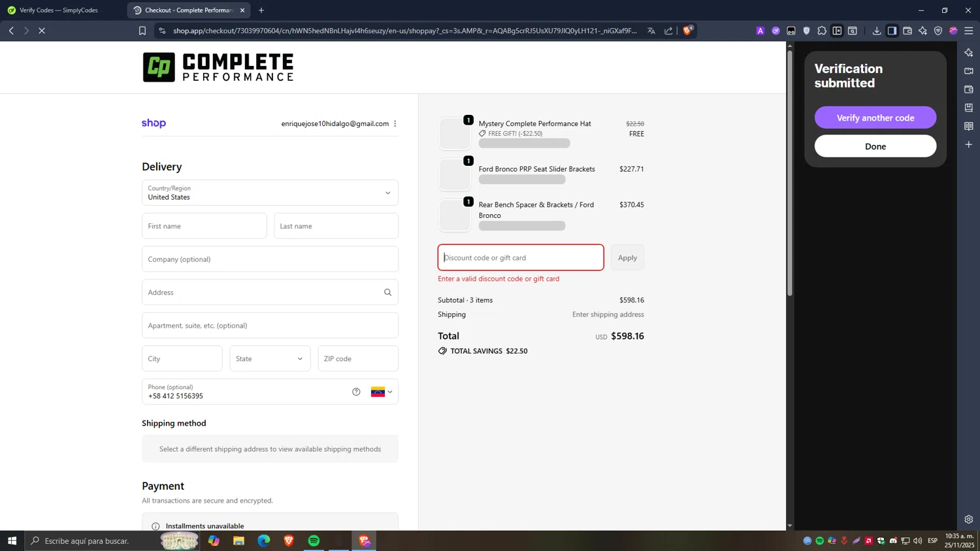Viewport: 980px width, 551px height.
Task: Open Reading List icon in the sidebar
Action: (969, 126)
